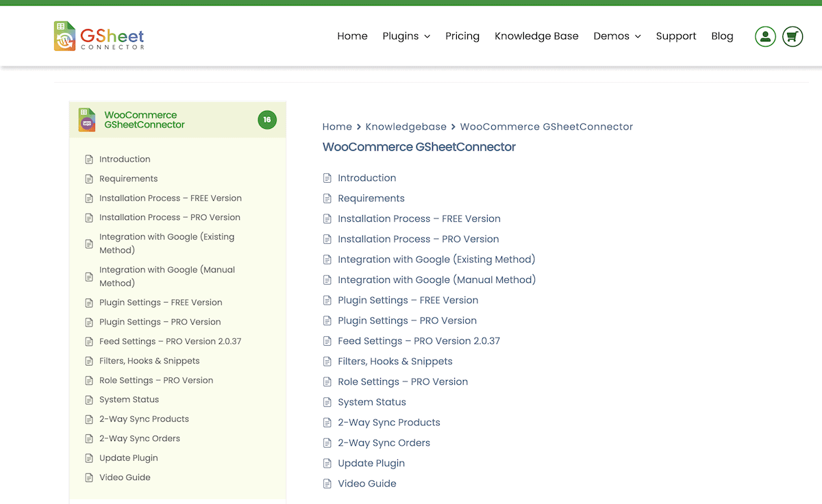Open sidebar Installation Process – FREE Version
The image size is (822, 504).
click(171, 199)
